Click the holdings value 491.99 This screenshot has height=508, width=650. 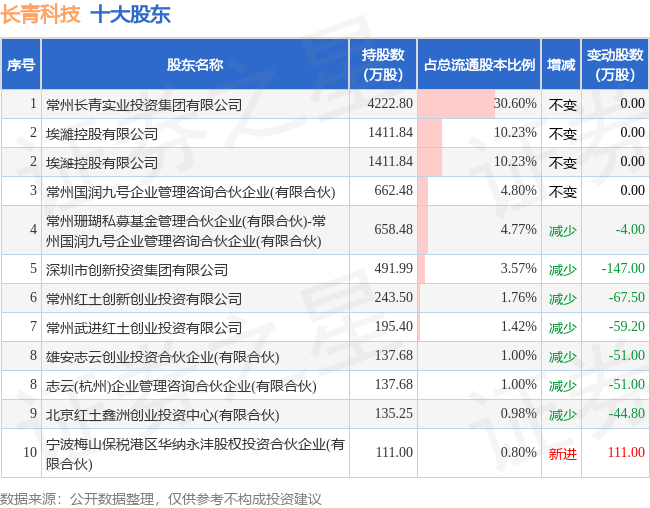(x=394, y=268)
